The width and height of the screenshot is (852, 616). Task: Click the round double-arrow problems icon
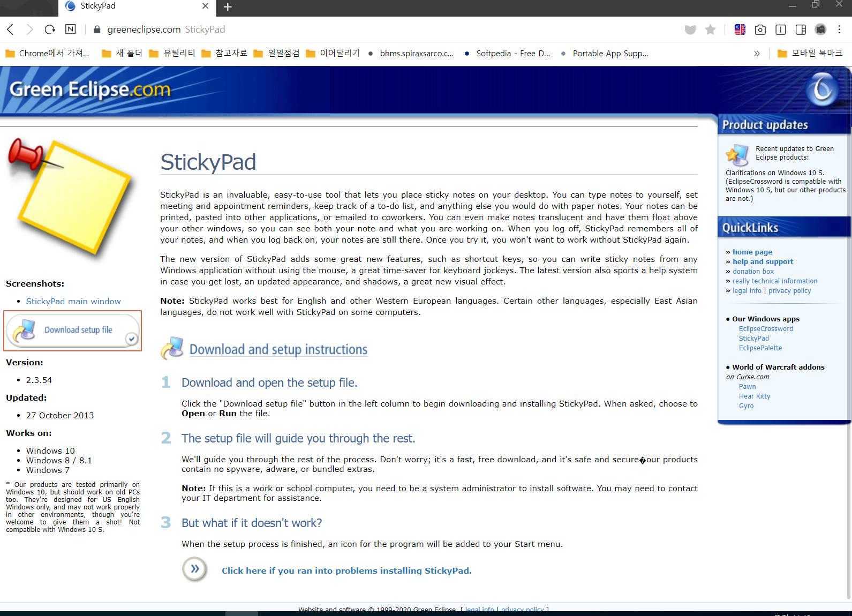point(195,569)
